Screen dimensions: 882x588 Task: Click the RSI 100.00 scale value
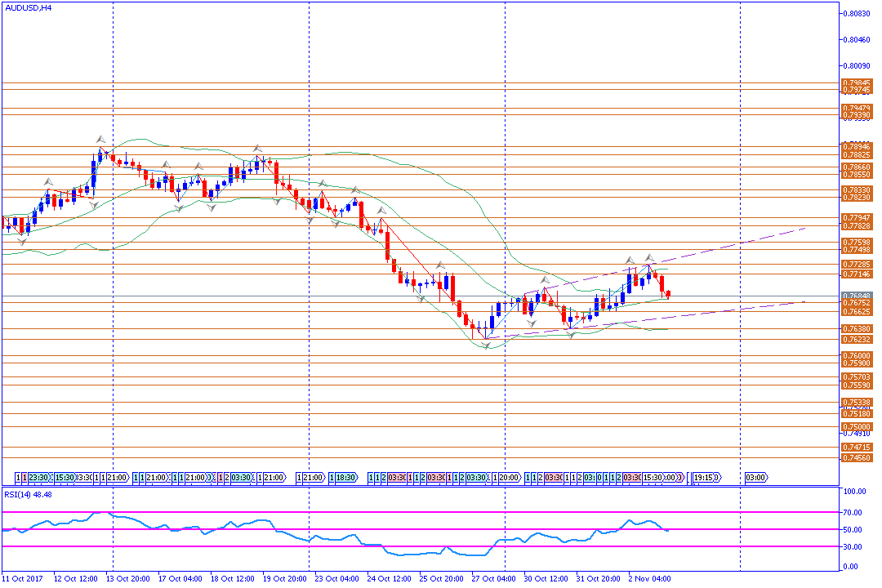855,491
